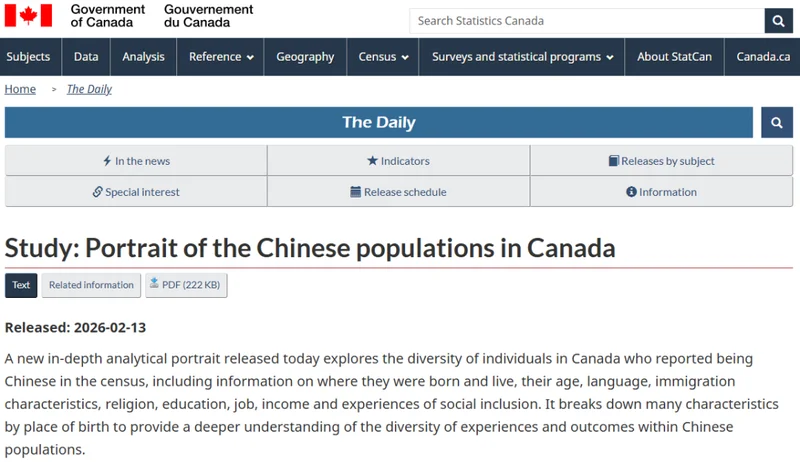The width and height of the screenshot is (800, 462).
Task: Open the Geography menu item
Action: click(x=305, y=57)
